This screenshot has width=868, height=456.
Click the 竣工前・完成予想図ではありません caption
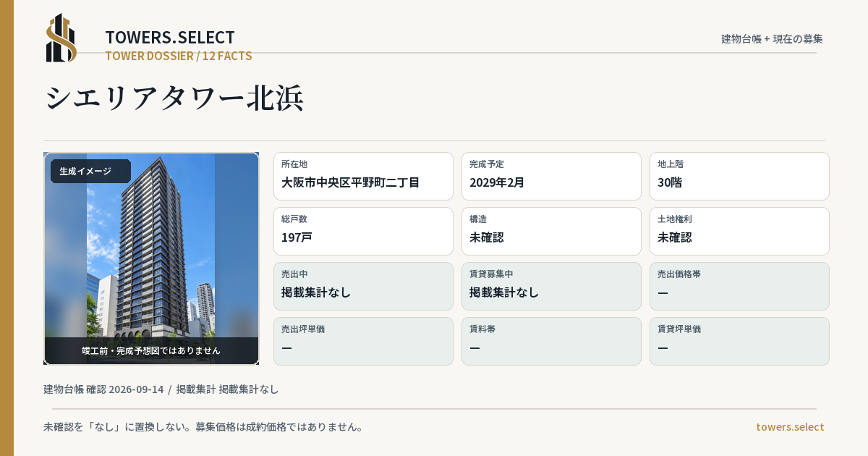(x=151, y=350)
